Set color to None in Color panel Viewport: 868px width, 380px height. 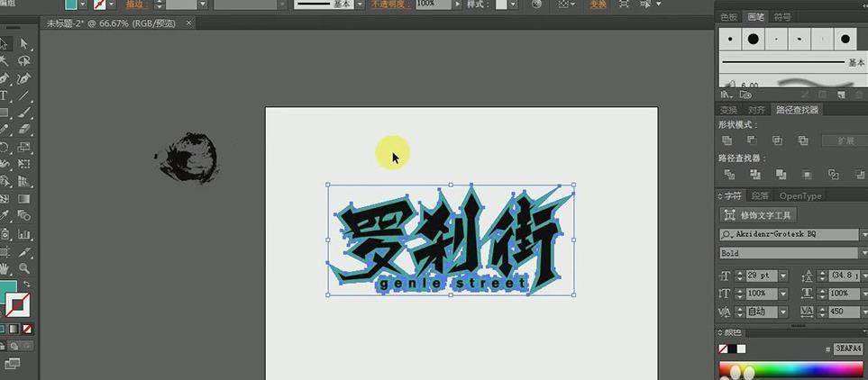(x=724, y=348)
